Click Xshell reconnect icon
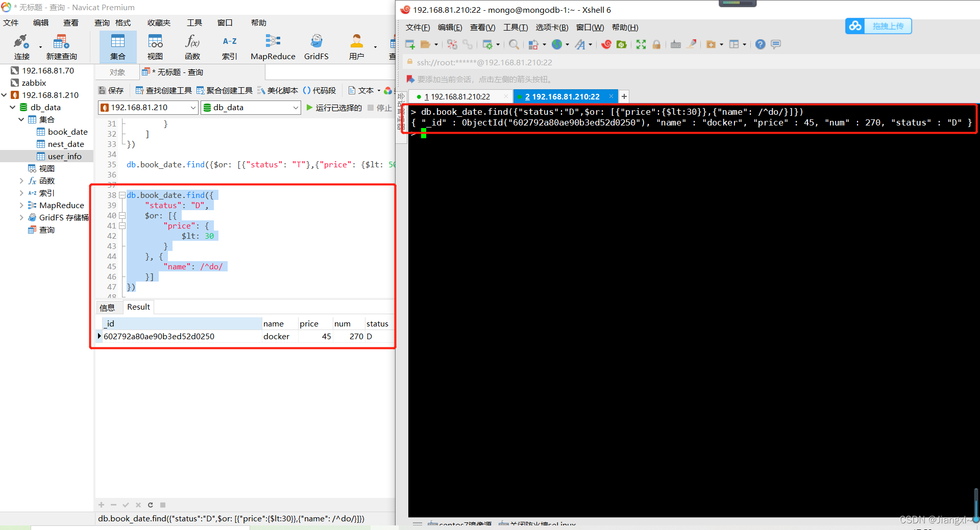 click(452, 44)
